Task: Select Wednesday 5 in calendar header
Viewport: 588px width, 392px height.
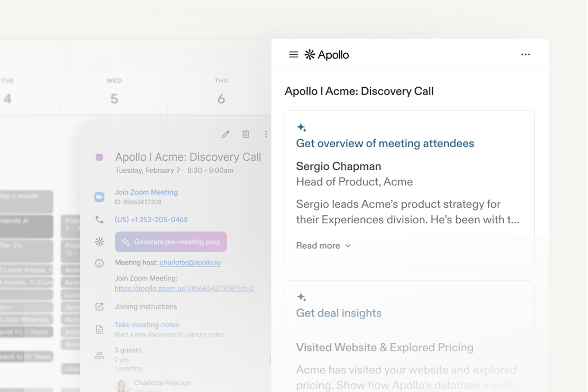Action: [x=114, y=99]
